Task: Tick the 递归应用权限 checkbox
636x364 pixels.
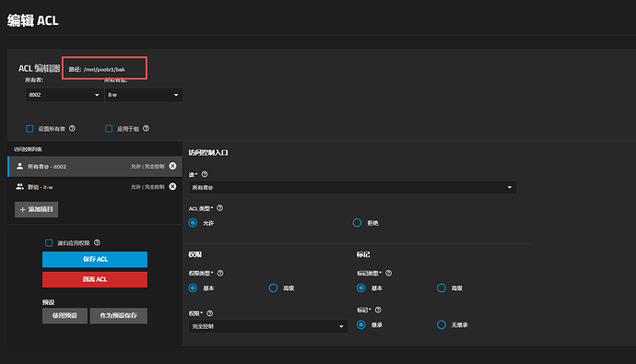Action: (x=49, y=242)
